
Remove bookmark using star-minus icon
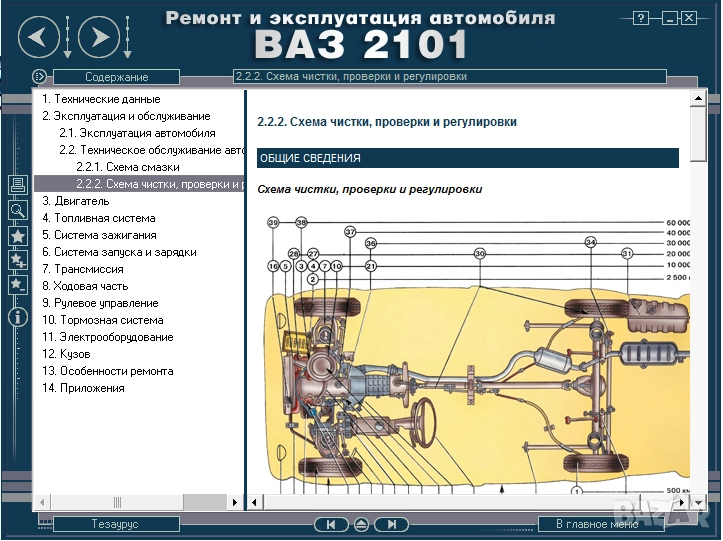pyautogui.click(x=17, y=285)
